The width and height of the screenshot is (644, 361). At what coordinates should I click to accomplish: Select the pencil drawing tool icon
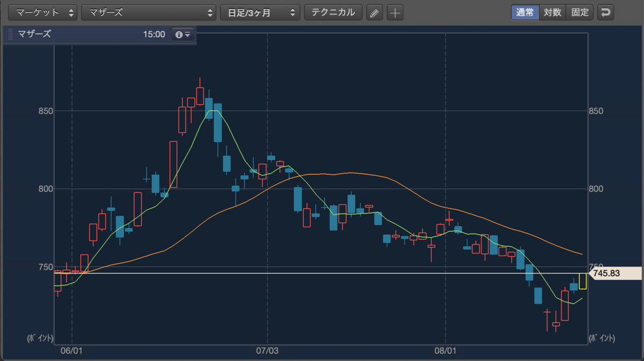(x=374, y=13)
